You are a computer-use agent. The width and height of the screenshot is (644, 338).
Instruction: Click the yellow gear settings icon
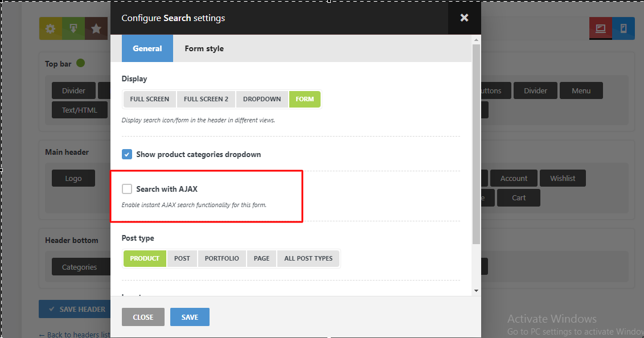pos(51,28)
